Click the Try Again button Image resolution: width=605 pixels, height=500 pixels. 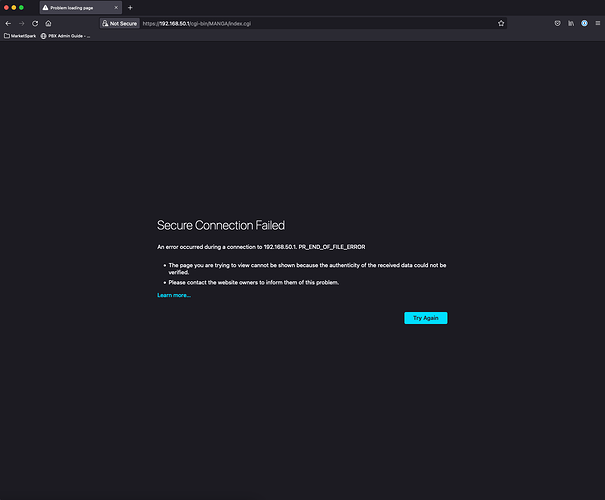tap(426, 318)
